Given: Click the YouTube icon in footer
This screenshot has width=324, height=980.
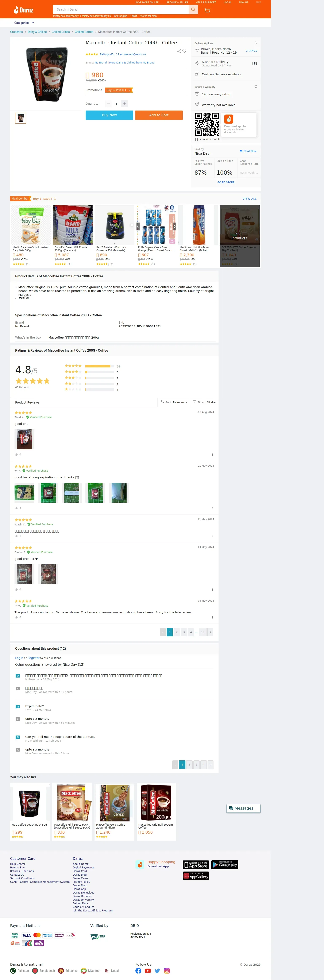Looking at the screenshot, I should tap(148, 971).
